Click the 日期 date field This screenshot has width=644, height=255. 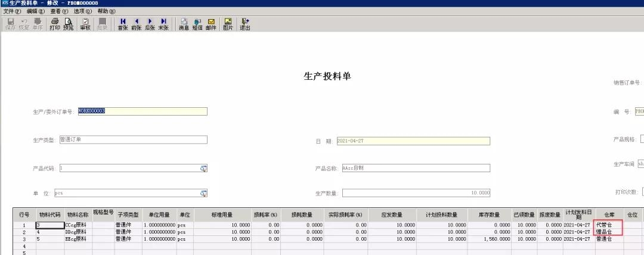coord(411,141)
